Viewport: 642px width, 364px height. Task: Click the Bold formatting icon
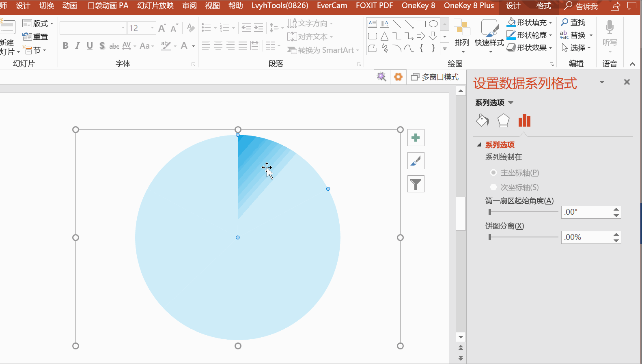click(66, 46)
